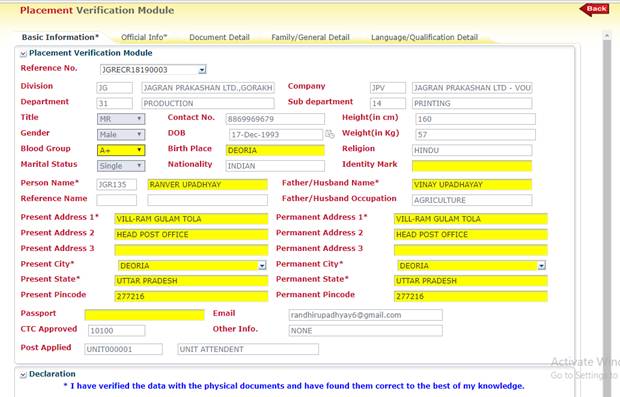Click the Contact No. field
620x397 pixels.
coord(275,119)
